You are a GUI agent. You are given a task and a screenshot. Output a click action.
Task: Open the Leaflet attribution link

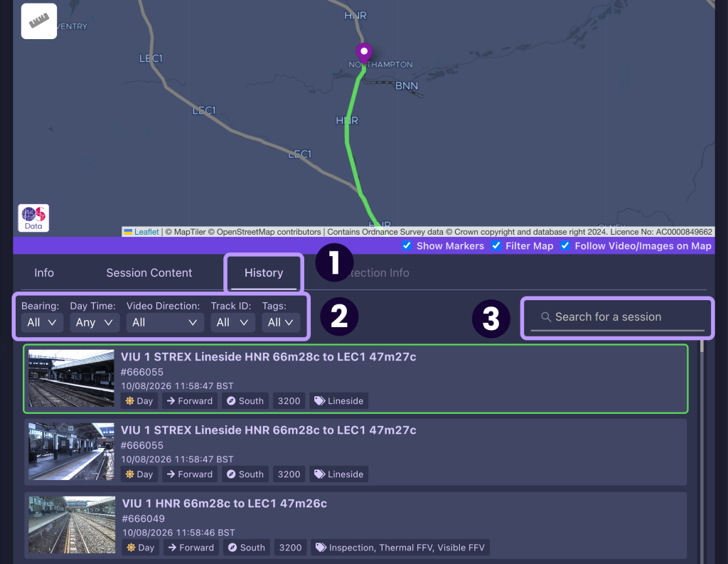[146, 232]
